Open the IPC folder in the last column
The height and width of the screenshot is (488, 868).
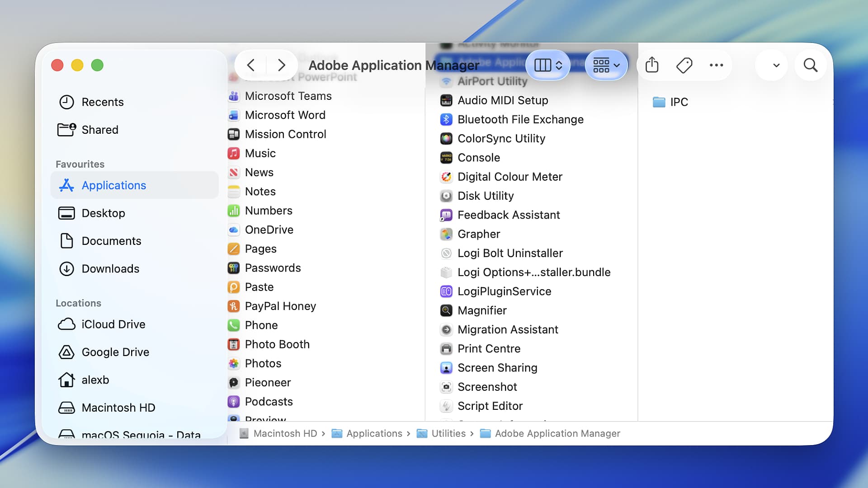pyautogui.click(x=678, y=102)
